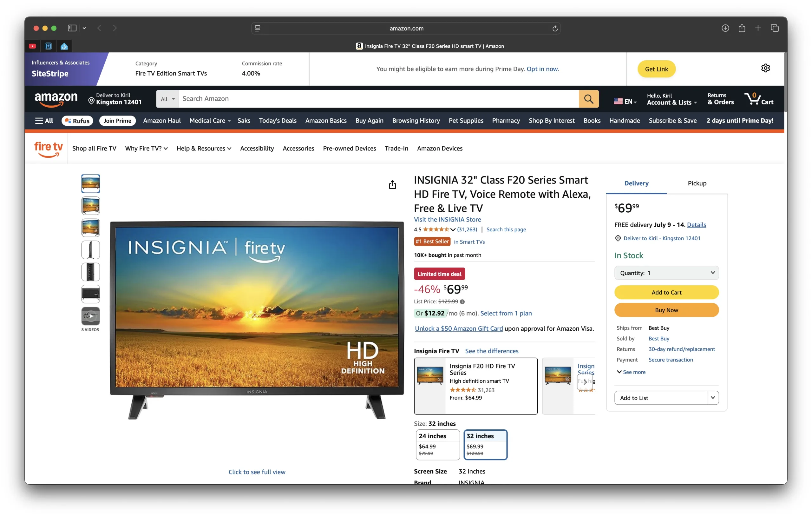812x517 pixels.
Task: Go forward with the browser forward arrow
Action: pos(115,28)
